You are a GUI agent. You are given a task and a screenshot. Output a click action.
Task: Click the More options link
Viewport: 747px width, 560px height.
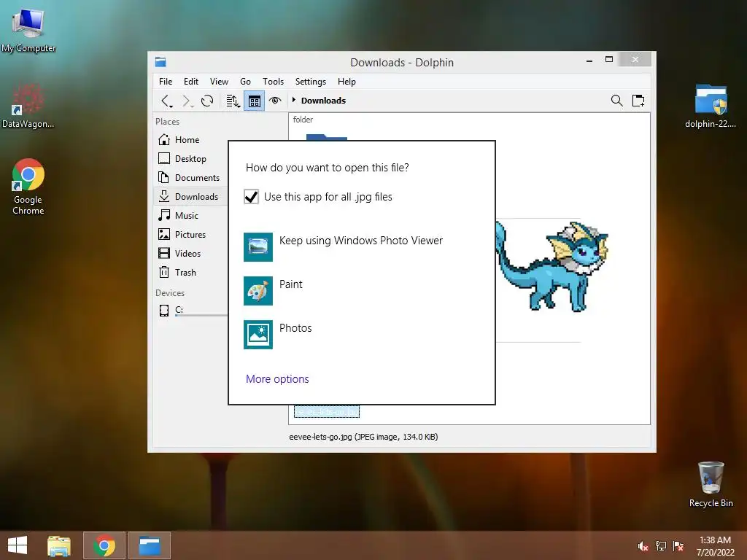[x=277, y=379]
